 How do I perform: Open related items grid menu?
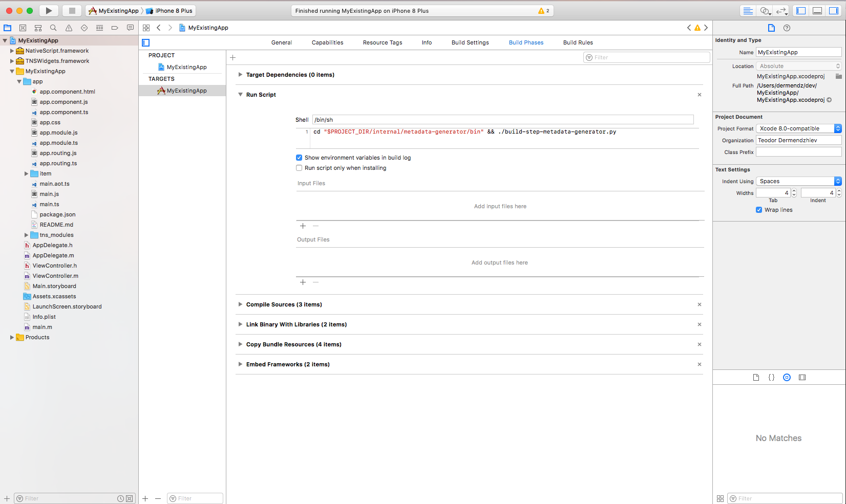[x=146, y=28]
